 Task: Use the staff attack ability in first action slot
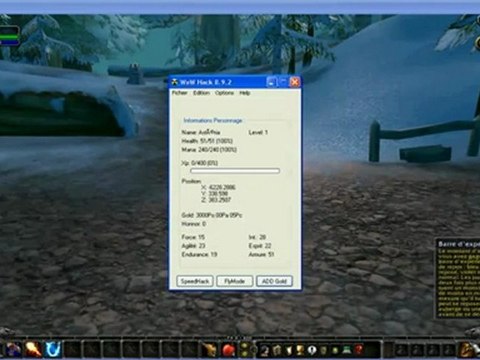[14, 349]
